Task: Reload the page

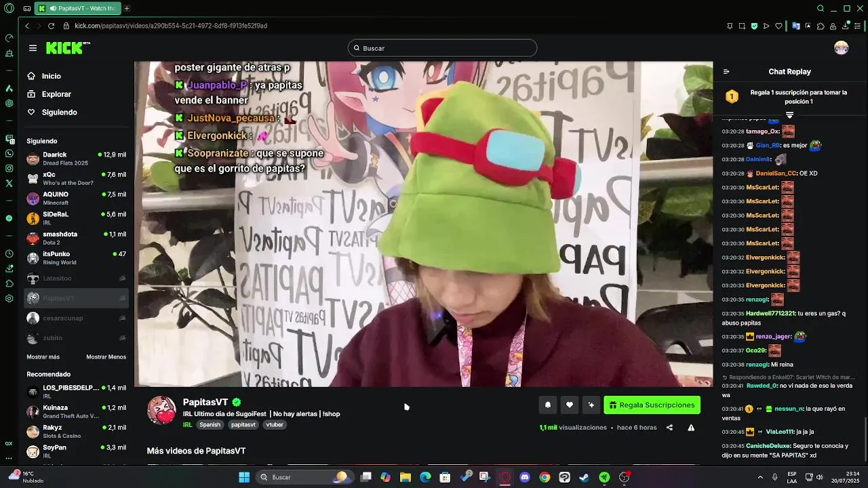Action: 51,26
